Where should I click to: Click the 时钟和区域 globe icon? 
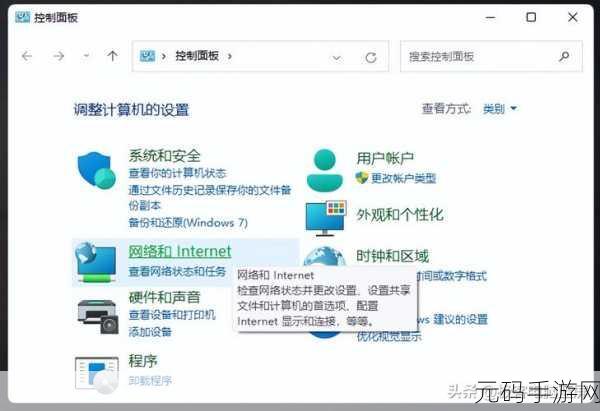(x=325, y=256)
